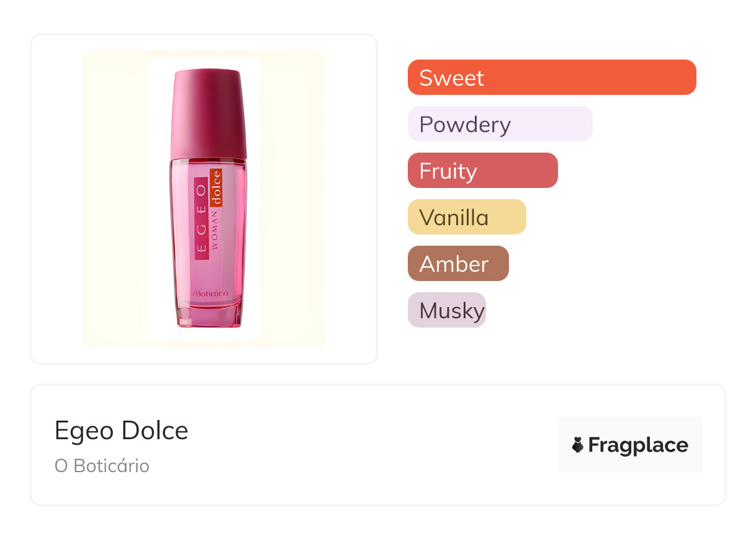Select the Sweet accord bar

coord(551,78)
